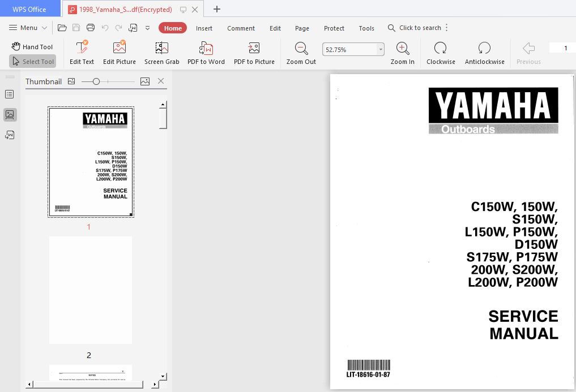Click the 'Outboards' text under Yamaha logo

(x=468, y=129)
